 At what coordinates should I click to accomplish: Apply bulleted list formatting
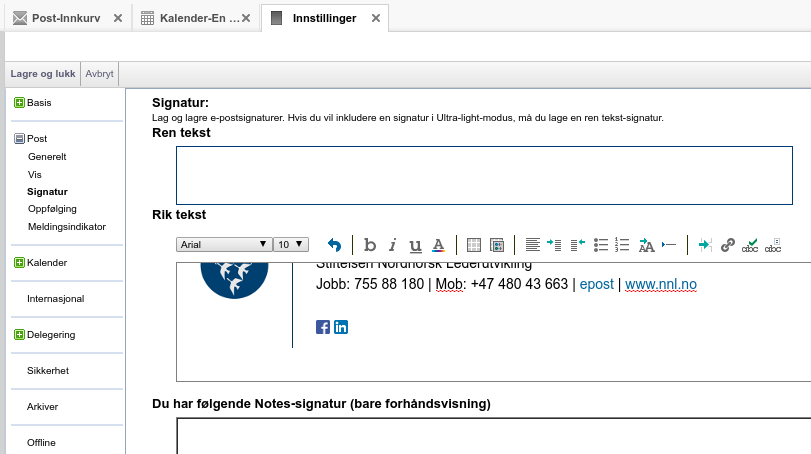click(600, 245)
